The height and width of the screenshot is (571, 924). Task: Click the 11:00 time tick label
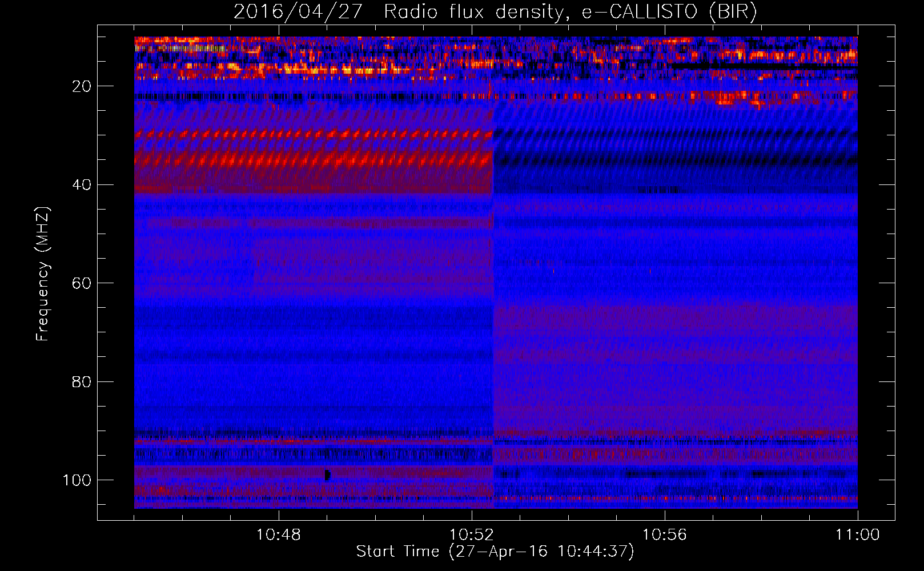pos(858,535)
